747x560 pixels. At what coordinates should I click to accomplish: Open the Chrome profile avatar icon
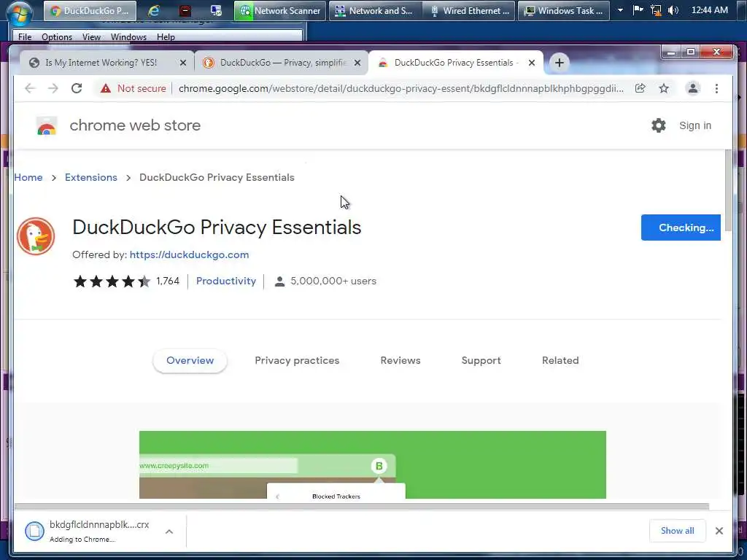pos(693,88)
